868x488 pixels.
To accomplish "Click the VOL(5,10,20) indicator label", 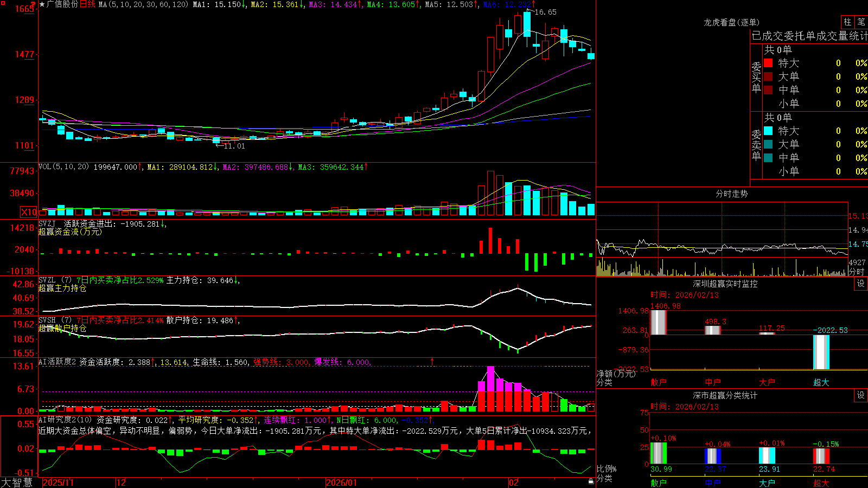I will 63,167.
